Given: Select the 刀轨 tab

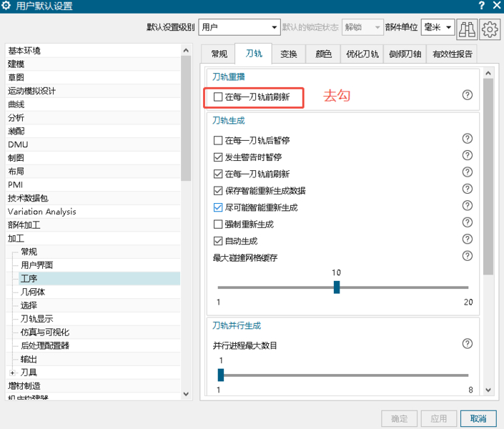Looking at the screenshot, I should [x=254, y=54].
